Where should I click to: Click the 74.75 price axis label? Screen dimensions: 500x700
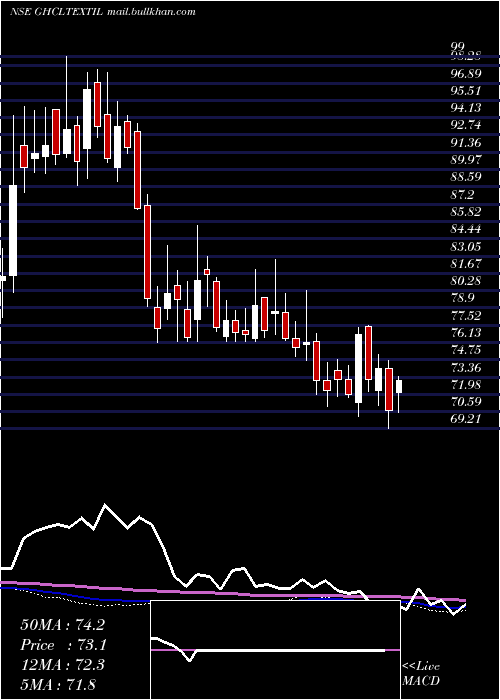[x=467, y=350]
